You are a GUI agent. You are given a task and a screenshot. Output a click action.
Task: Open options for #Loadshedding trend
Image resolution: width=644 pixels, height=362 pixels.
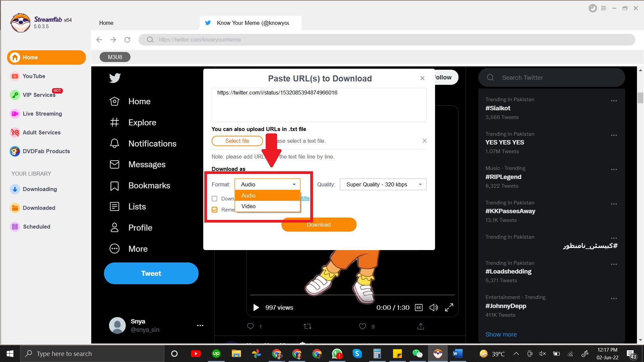click(614, 264)
